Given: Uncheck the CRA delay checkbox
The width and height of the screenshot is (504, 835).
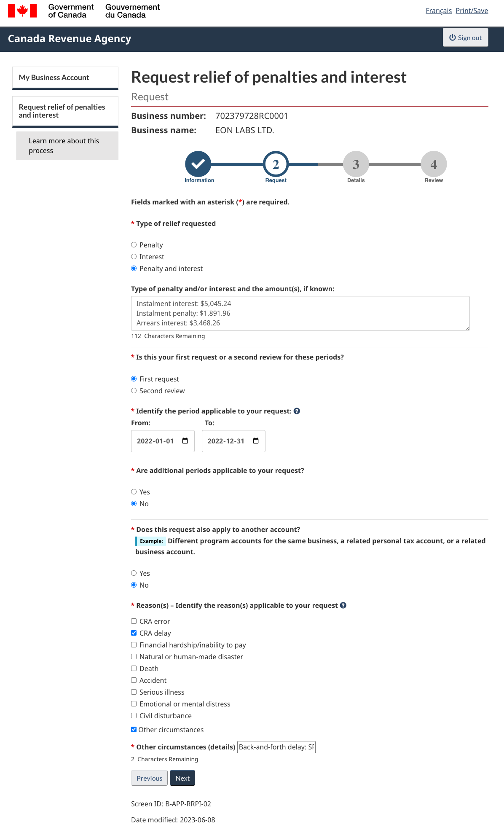Looking at the screenshot, I should point(134,633).
